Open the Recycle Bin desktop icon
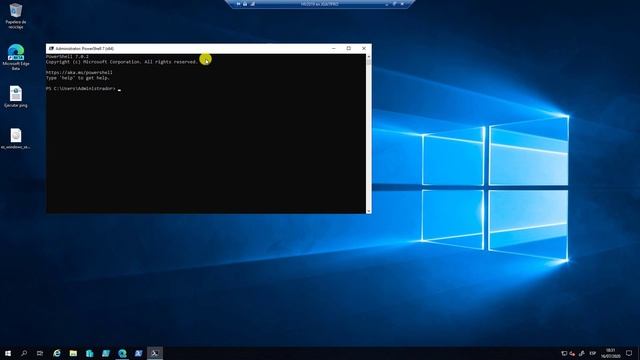 point(16,16)
